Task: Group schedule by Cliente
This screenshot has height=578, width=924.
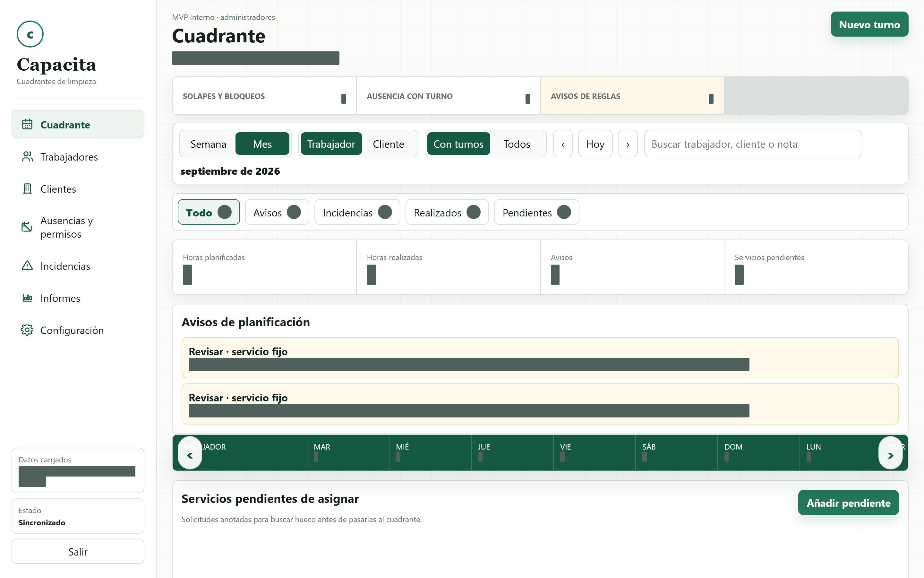Action: [x=388, y=144]
